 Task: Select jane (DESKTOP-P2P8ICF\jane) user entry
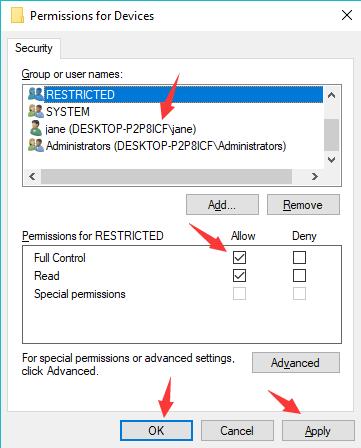click(x=121, y=129)
